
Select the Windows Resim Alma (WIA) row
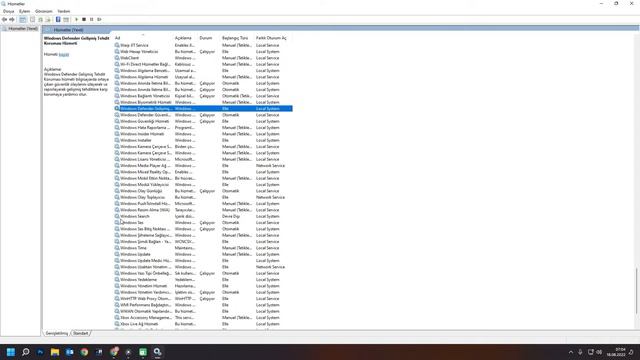coord(203,210)
